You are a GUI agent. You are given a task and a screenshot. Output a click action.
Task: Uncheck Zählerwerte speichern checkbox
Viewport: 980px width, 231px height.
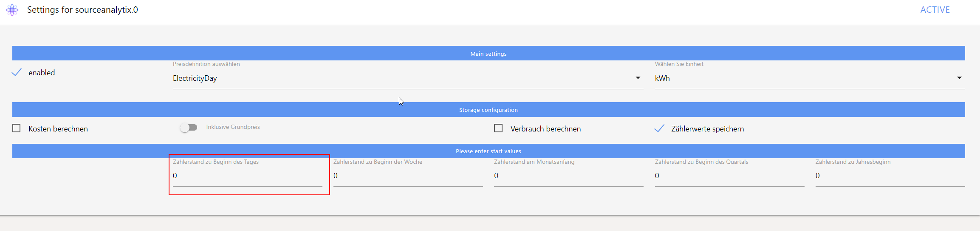[659, 128]
